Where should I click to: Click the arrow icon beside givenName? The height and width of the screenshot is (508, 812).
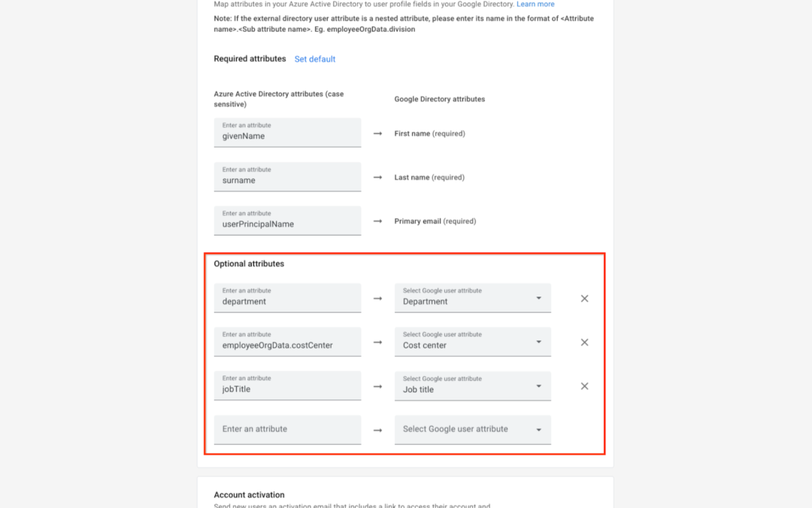pyautogui.click(x=377, y=134)
